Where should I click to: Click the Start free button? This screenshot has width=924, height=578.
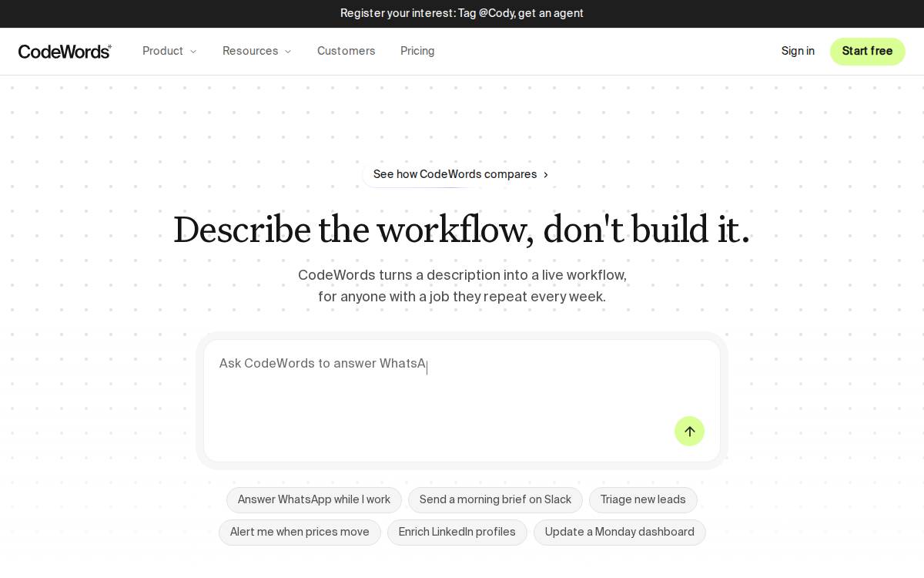pos(867,52)
